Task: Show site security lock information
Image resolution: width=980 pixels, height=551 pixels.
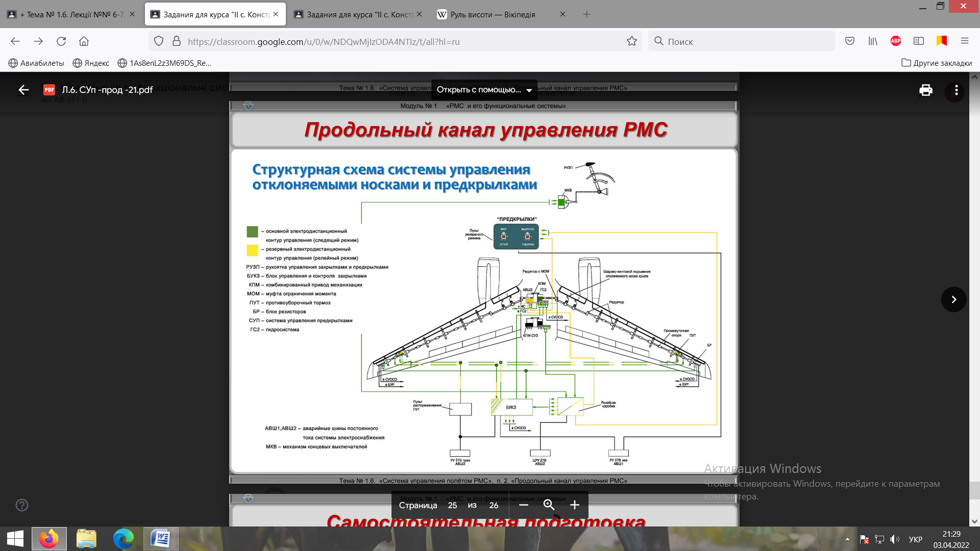Action: click(177, 41)
